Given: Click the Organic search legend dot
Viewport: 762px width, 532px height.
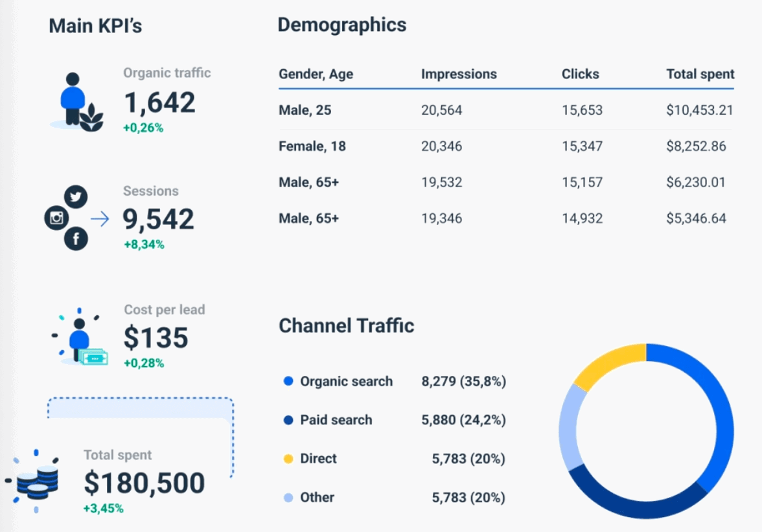Looking at the screenshot, I should 288,381.
